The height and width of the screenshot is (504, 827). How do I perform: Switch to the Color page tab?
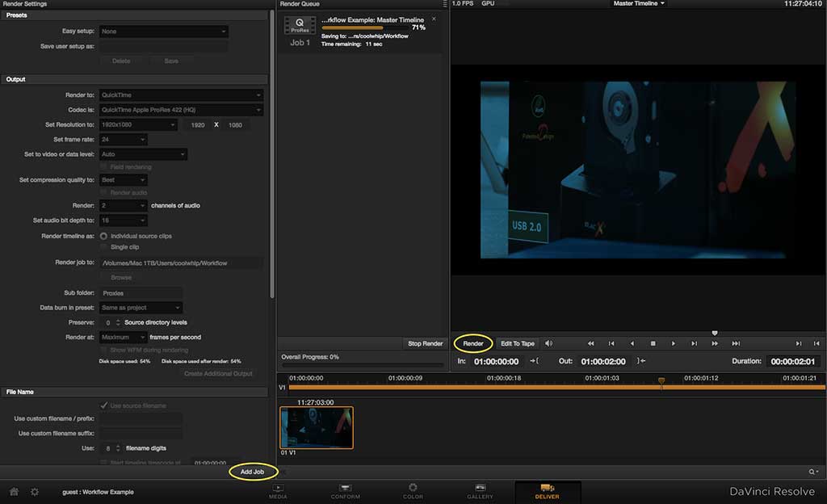[413, 490]
